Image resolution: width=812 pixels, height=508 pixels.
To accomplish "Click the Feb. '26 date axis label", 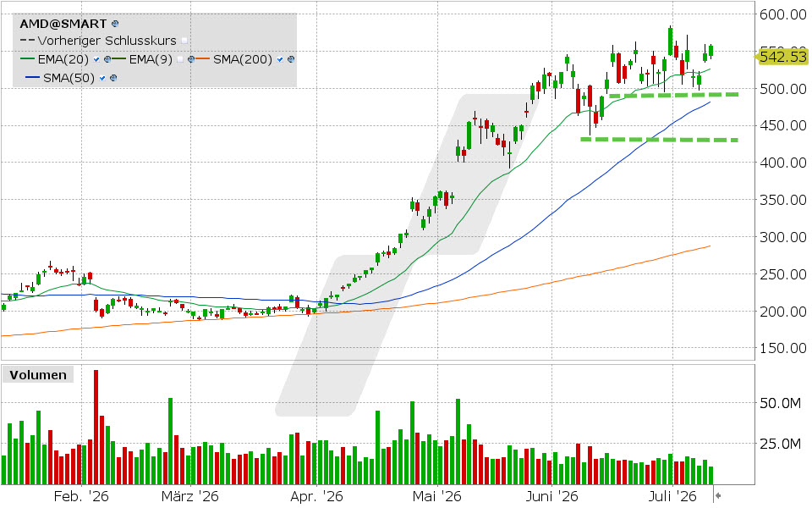I will click(x=81, y=497).
